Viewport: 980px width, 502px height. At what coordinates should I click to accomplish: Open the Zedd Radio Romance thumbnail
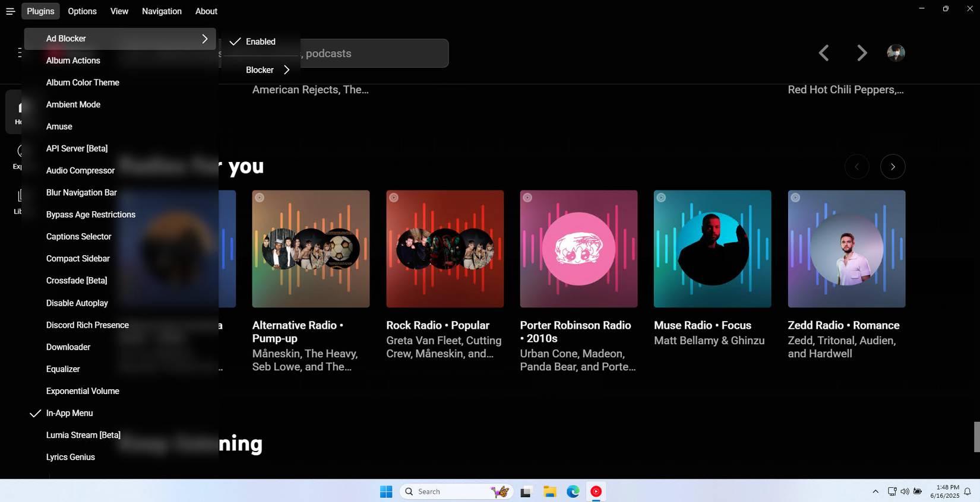(x=846, y=249)
